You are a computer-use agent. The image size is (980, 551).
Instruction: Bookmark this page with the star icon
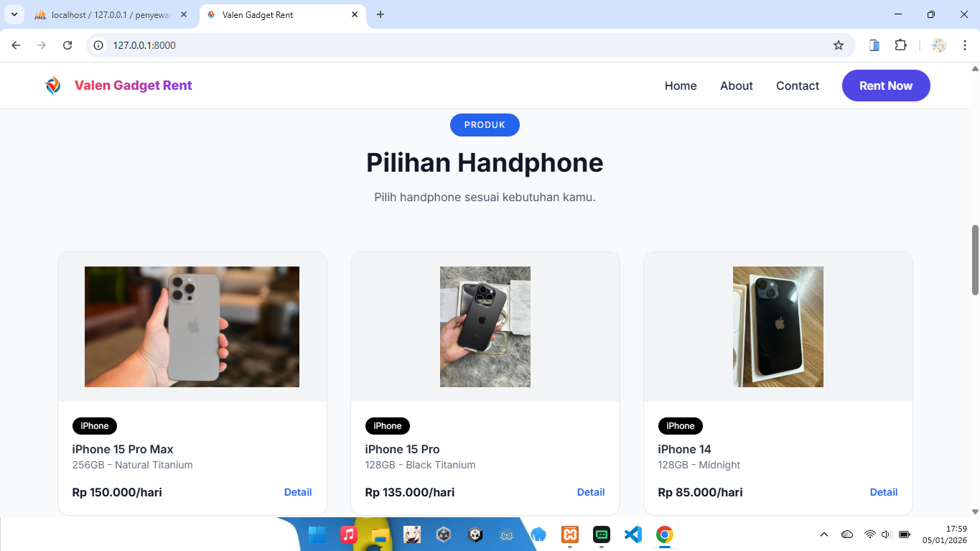click(x=838, y=45)
